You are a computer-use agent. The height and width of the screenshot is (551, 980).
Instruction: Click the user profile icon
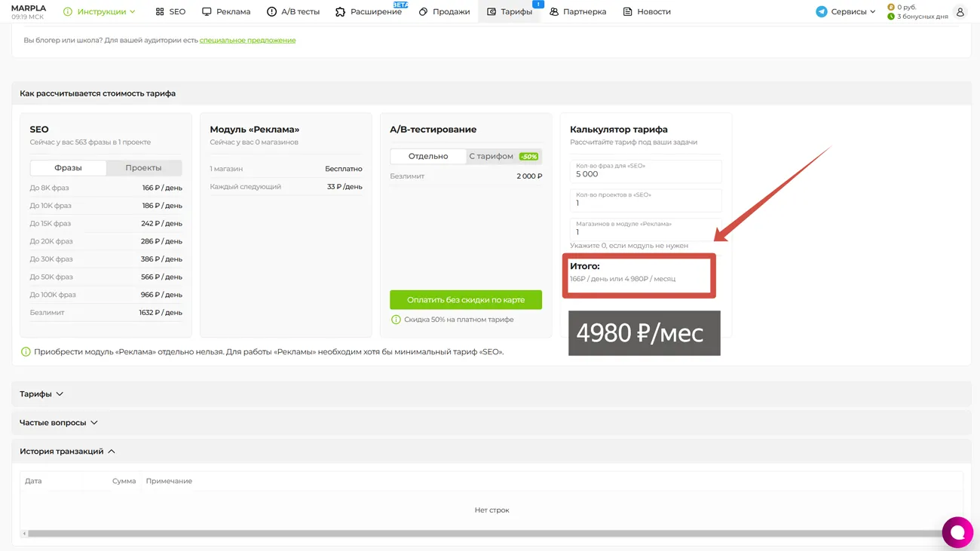point(960,12)
